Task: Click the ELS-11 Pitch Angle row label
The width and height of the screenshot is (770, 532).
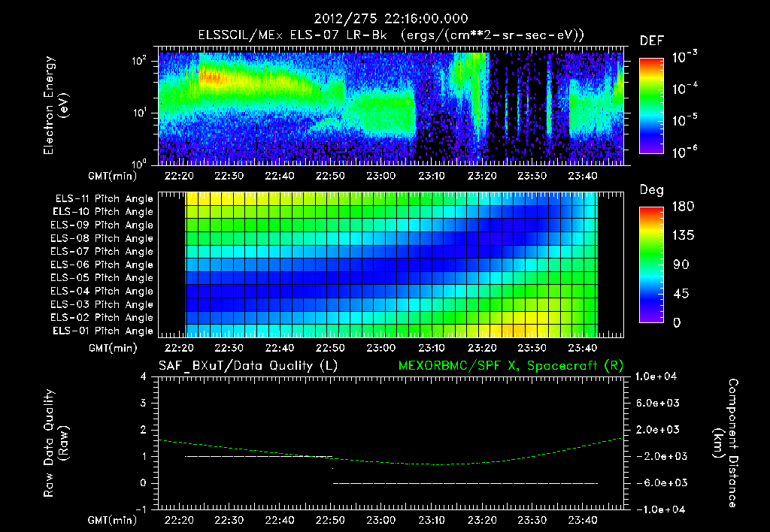Action: [104, 199]
